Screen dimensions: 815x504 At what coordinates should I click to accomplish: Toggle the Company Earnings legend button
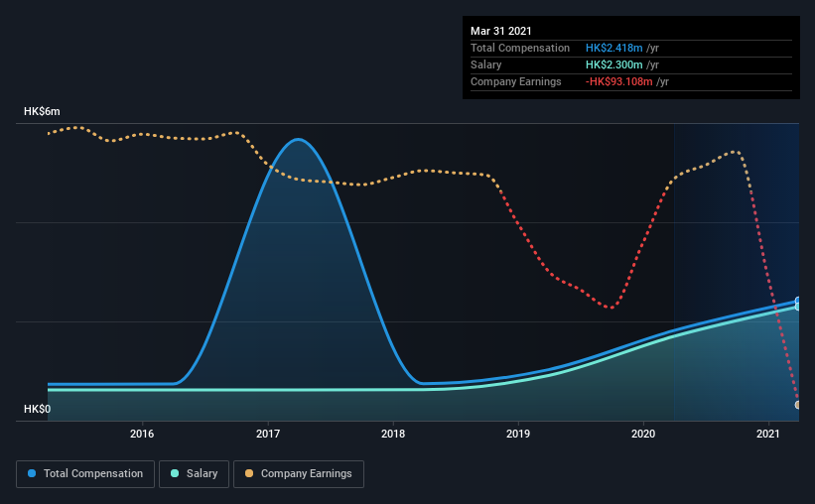[299, 474]
